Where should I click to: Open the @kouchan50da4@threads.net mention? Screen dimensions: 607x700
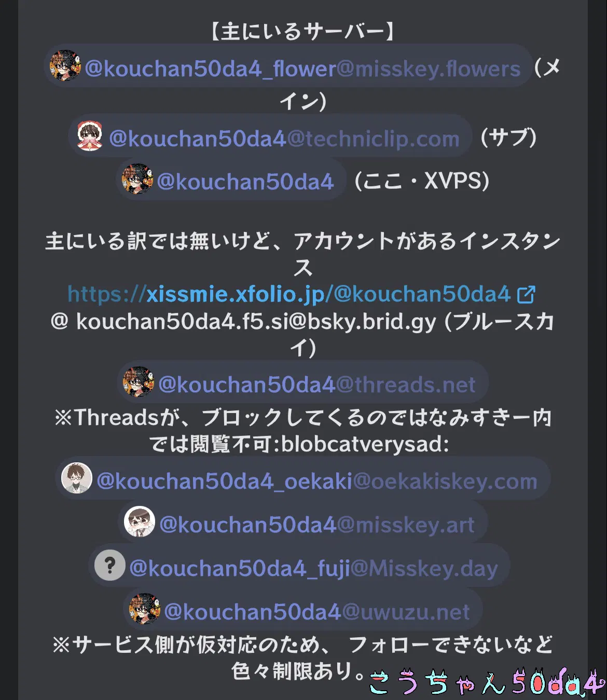303,382
